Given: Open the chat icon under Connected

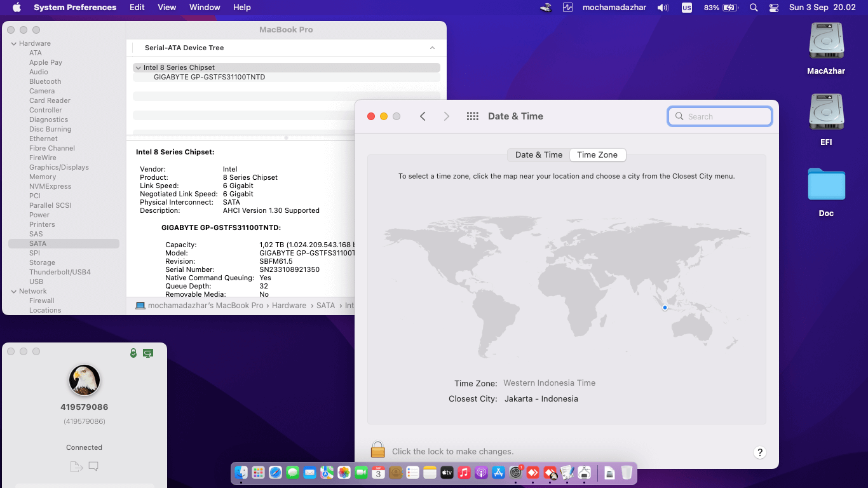Looking at the screenshot, I should coord(93,467).
